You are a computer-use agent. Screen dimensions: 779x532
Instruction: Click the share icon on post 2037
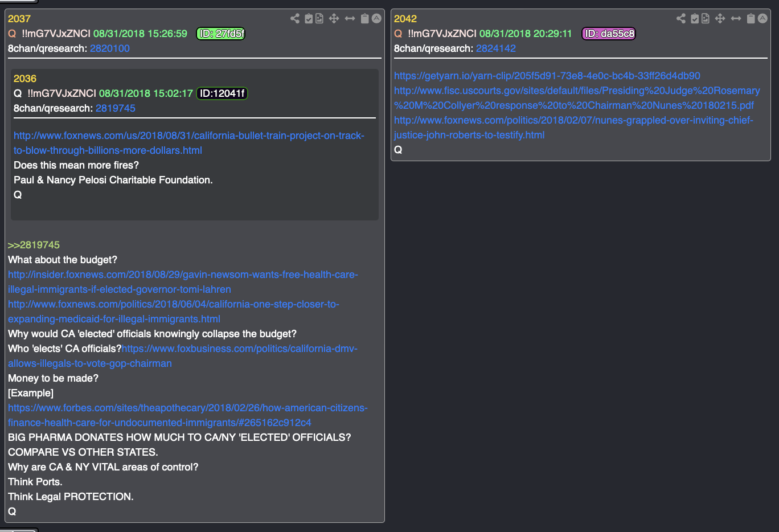click(295, 18)
